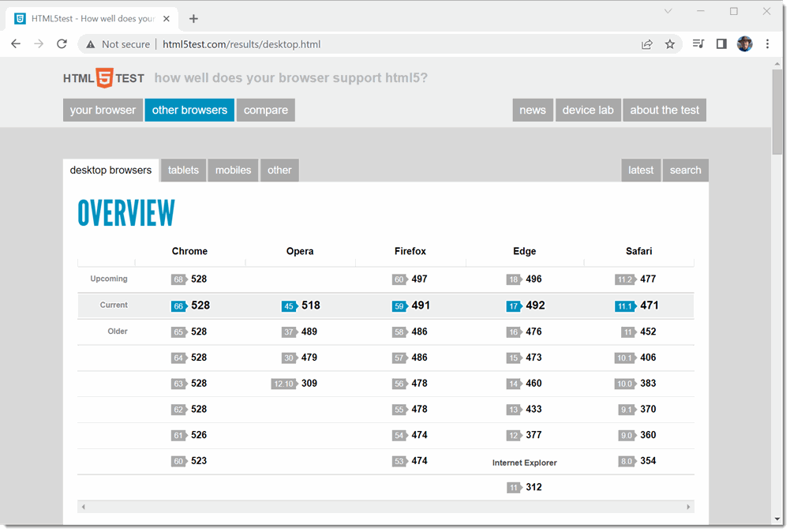Click Chrome 66 version badge
This screenshot has height=532, width=790.
tap(179, 305)
